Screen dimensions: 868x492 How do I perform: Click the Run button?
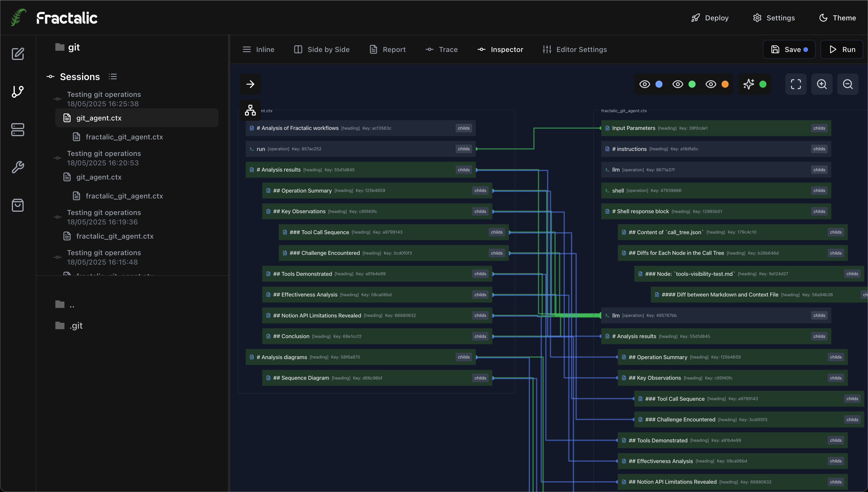pos(842,49)
